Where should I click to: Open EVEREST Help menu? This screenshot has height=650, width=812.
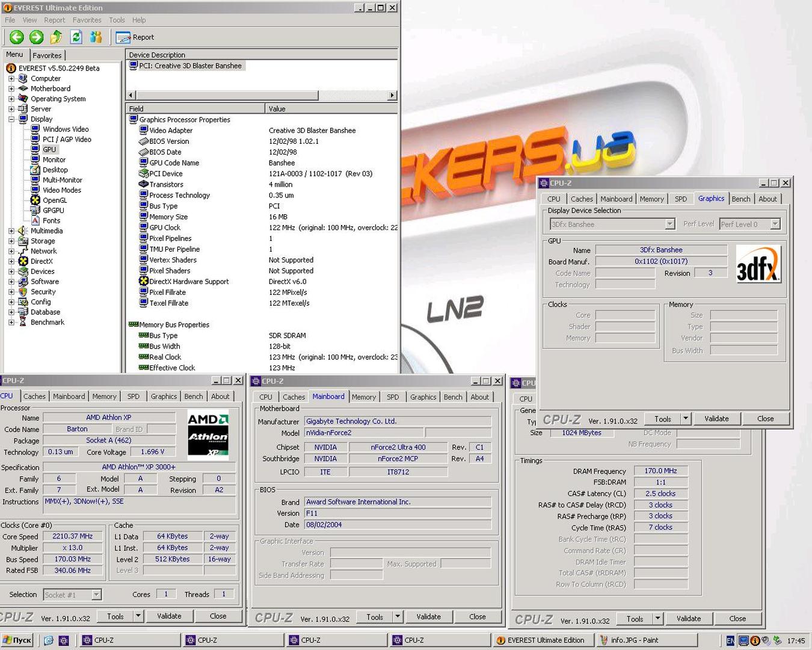139,20
